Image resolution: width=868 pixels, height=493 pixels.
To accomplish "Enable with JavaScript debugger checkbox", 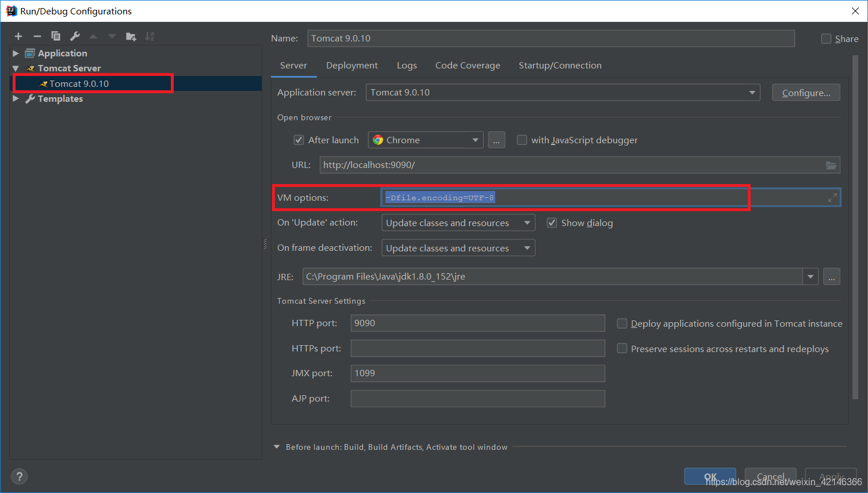I will pos(522,140).
